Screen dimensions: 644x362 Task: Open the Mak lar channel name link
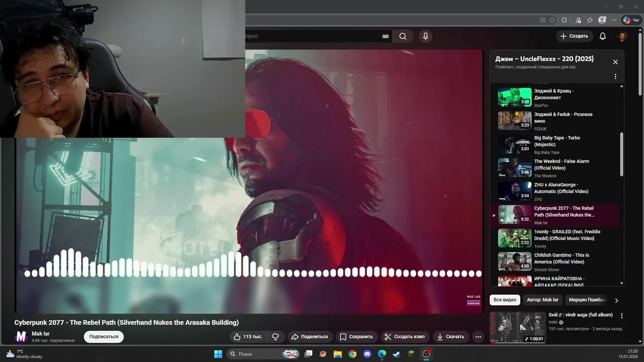click(41, 333)
